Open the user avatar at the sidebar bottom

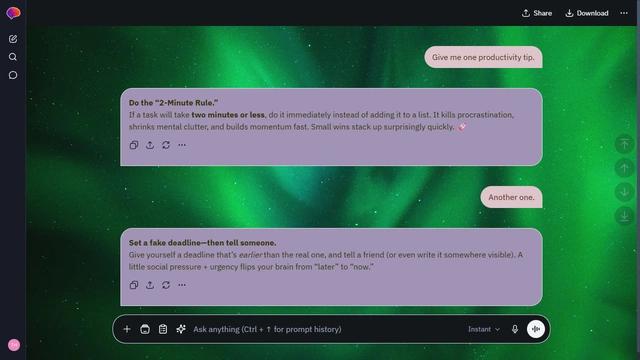pyautogui.click(x=14, y=345)
